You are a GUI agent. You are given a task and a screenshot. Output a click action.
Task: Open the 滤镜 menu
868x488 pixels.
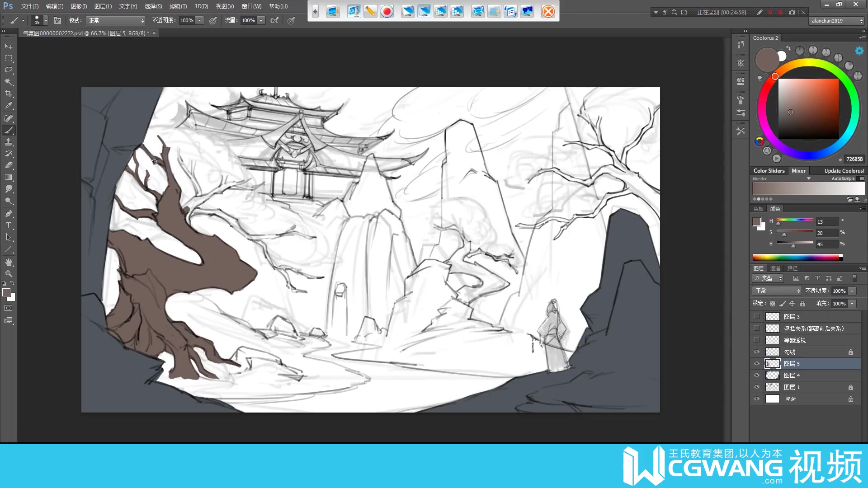pos(178,6)
